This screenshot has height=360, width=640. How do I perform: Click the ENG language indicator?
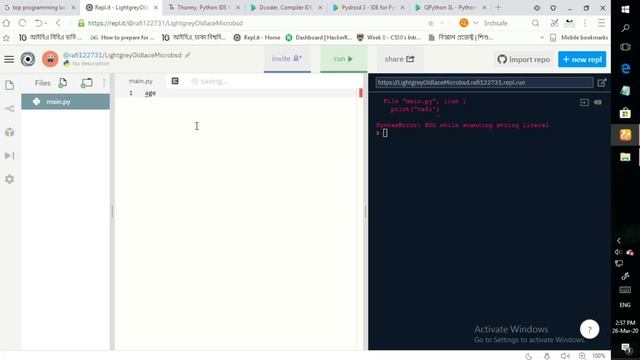625,305
